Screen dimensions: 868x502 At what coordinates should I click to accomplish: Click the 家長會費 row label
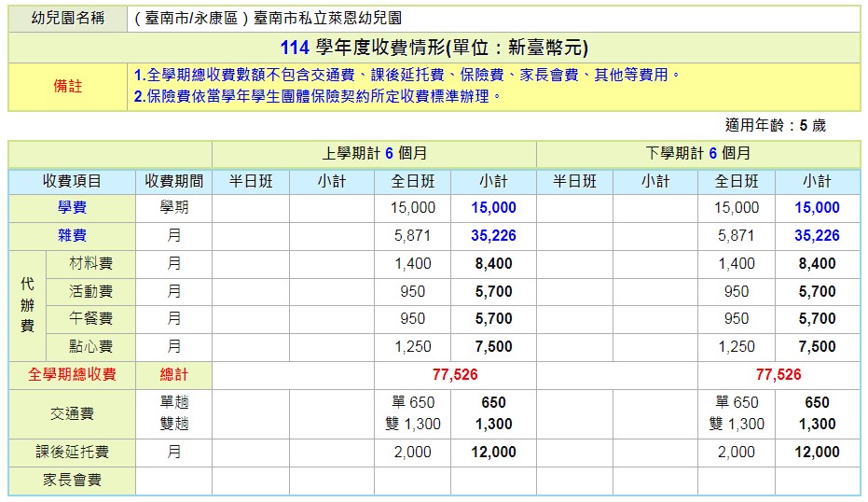(72, 481)
